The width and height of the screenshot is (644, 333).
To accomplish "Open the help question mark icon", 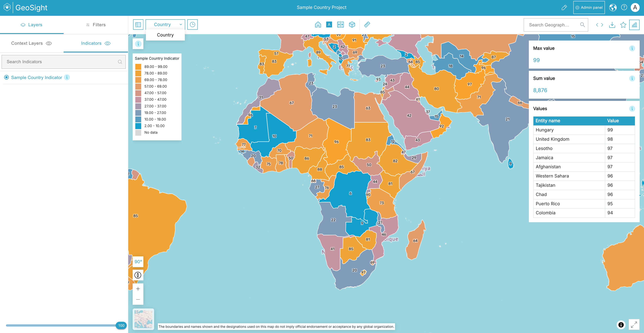I will [x=624, y=8].
